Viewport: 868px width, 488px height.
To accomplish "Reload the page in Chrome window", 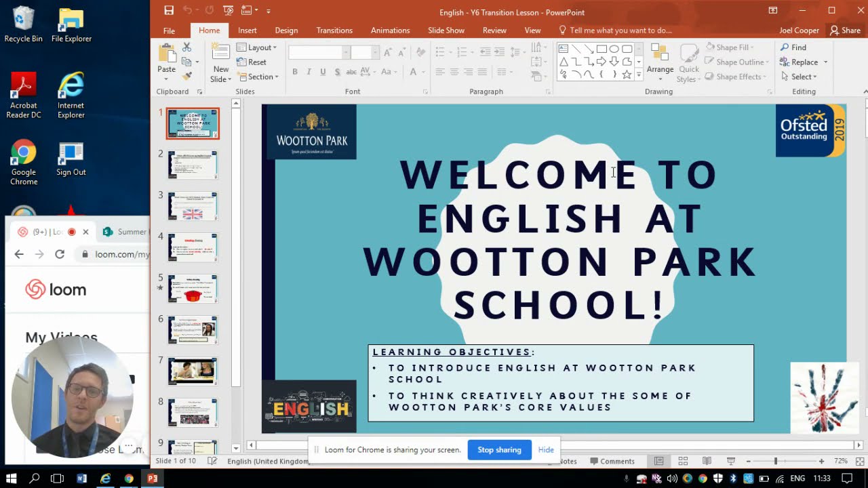I will (x=60, y=254).
